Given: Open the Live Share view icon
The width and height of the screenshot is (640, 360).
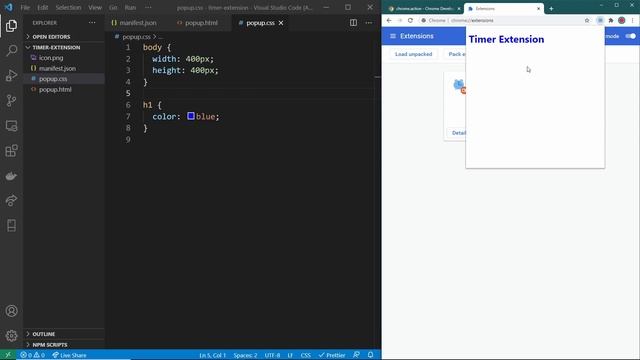Looking at the screenshot, I should [11, 200].
